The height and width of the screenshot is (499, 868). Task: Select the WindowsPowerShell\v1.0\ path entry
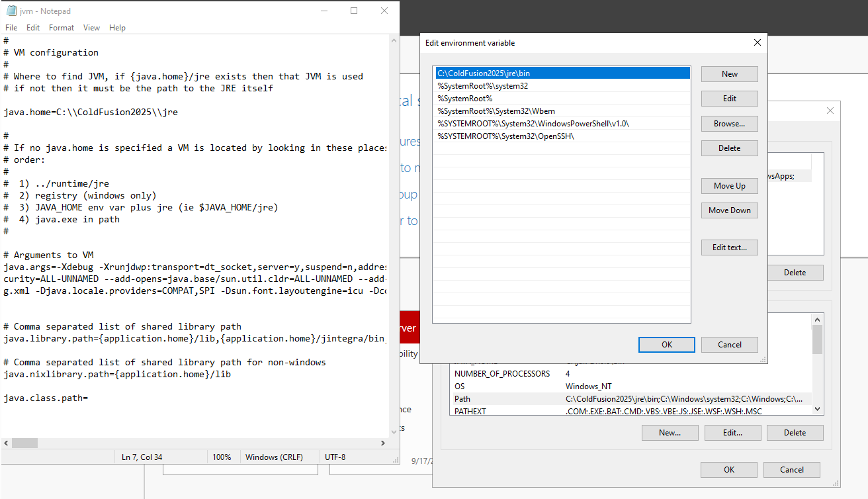pos(562,124)
